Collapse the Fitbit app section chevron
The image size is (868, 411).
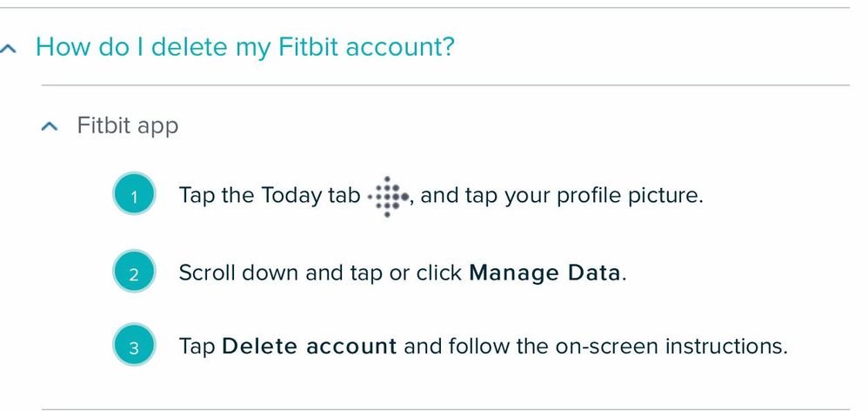(50, 126)
